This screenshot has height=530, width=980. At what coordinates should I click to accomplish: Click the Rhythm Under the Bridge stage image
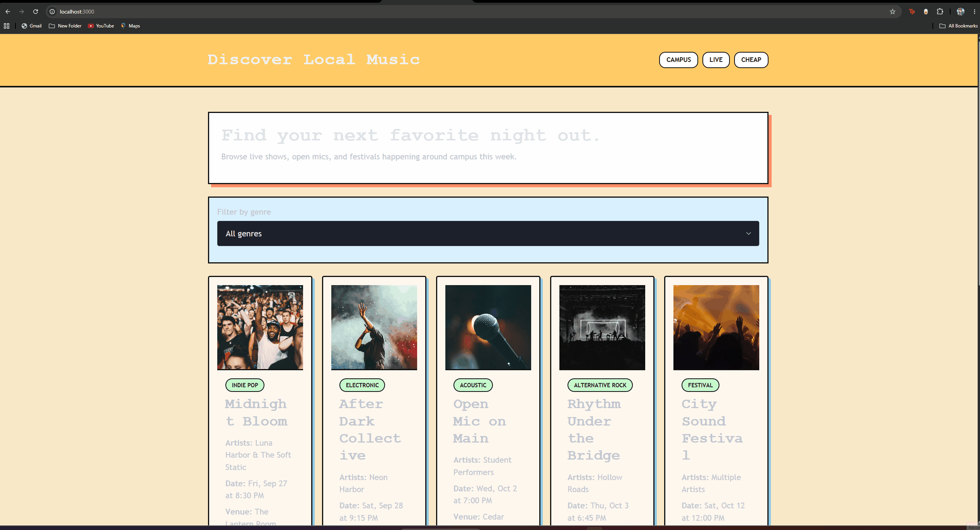[602, 328]
